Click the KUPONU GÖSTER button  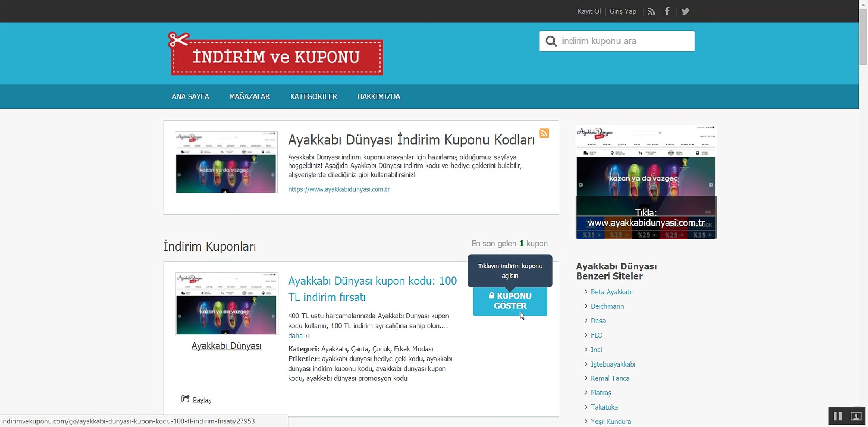coord(510,300)
